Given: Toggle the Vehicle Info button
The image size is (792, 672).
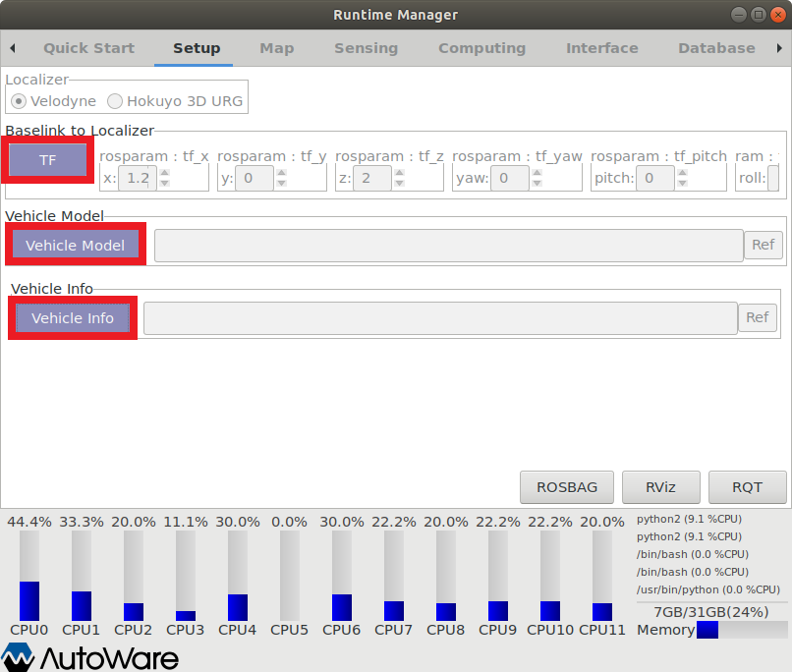Looking at the screenshot, I should click(x=73, y=318).
